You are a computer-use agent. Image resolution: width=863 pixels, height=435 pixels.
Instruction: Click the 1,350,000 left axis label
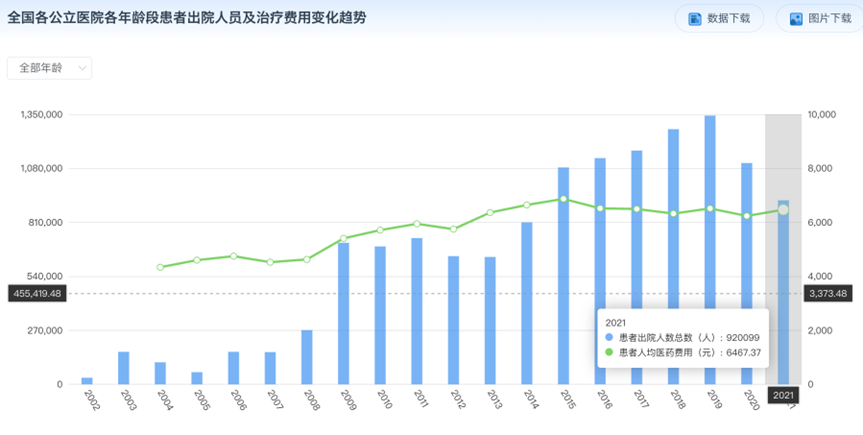(x=42, y=115)
